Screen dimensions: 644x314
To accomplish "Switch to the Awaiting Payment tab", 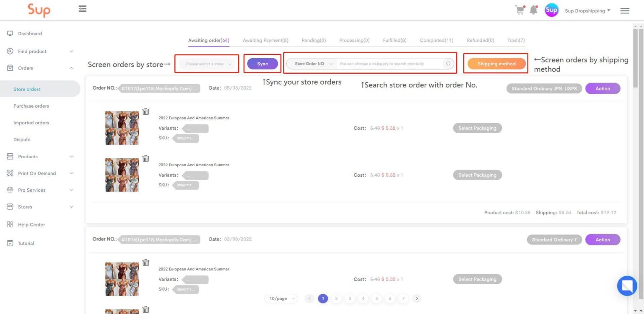I will coord(265,40).
